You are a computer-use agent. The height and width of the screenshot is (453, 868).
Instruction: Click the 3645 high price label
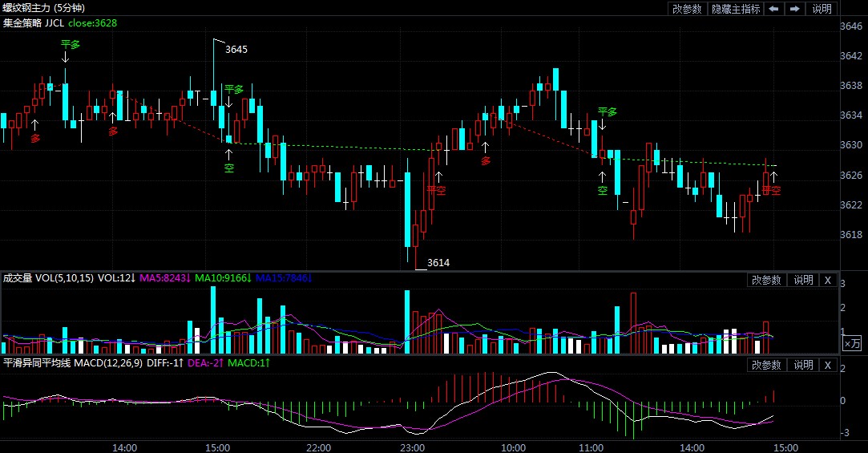coord(236,49)
